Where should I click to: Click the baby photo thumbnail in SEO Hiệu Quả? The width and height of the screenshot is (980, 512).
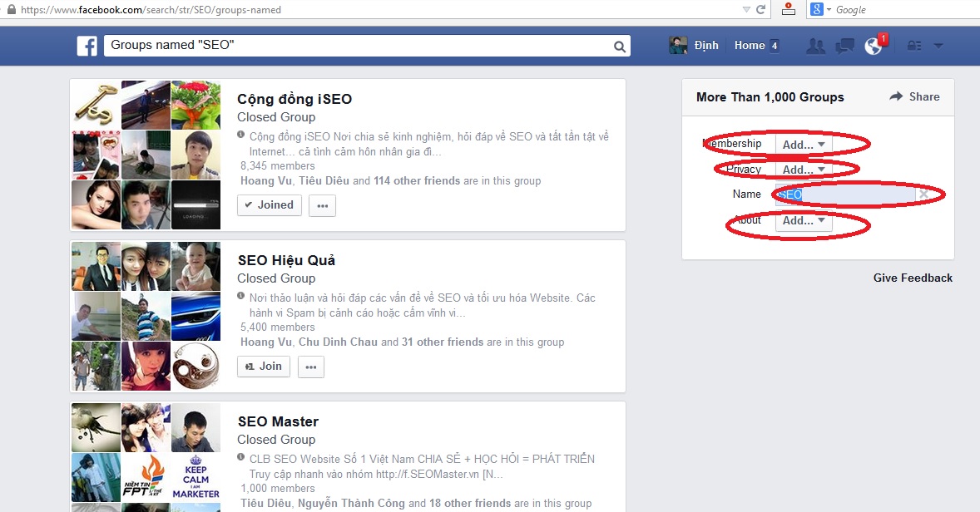pyautogui.click(x=196, y=267)
